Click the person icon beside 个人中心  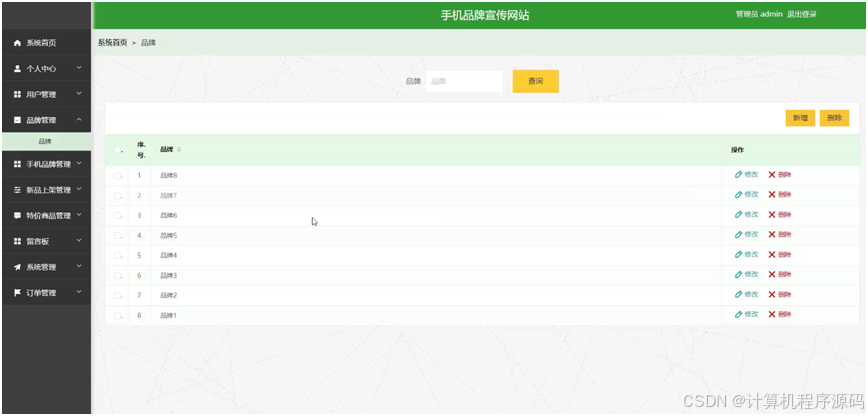pos(17,69)
